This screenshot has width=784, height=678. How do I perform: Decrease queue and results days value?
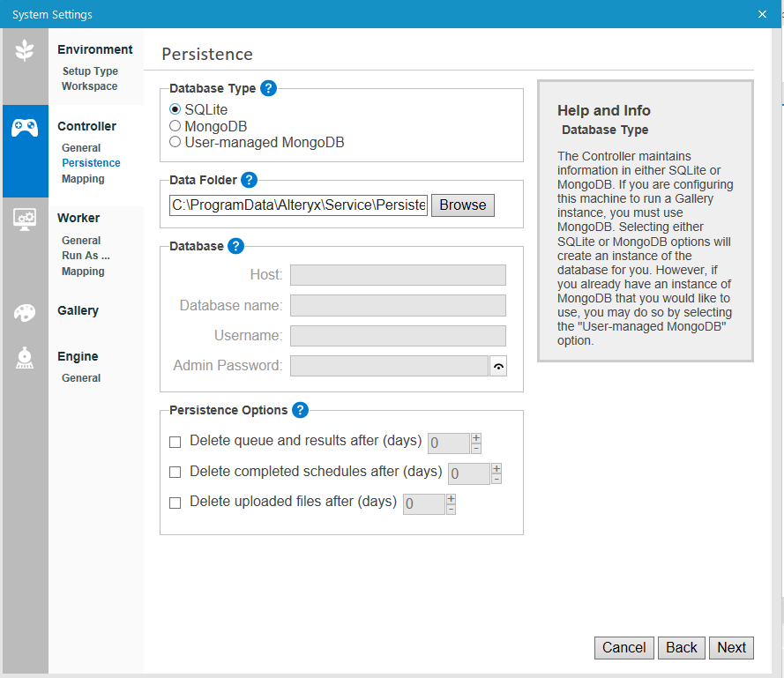click(x=476, y=449)
